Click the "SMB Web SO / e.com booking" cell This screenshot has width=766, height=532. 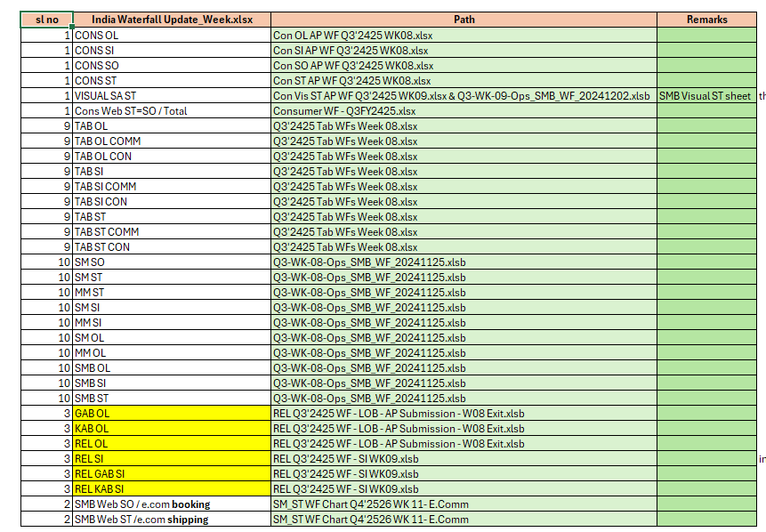coord(171,504)
